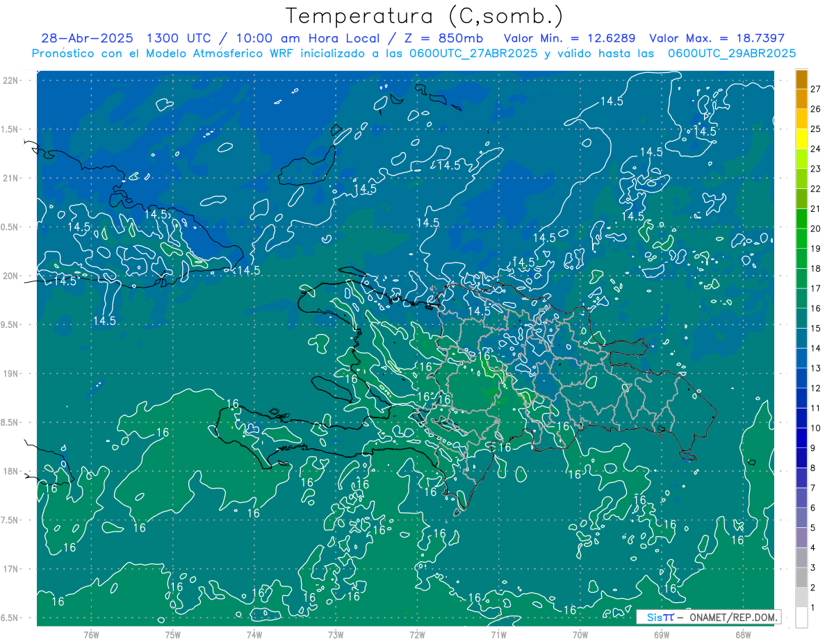Viewport: 834px width, 644px height.
Task: Click the "Valor Max. = 18.7397" value
Action: click(x=717, y=38)
